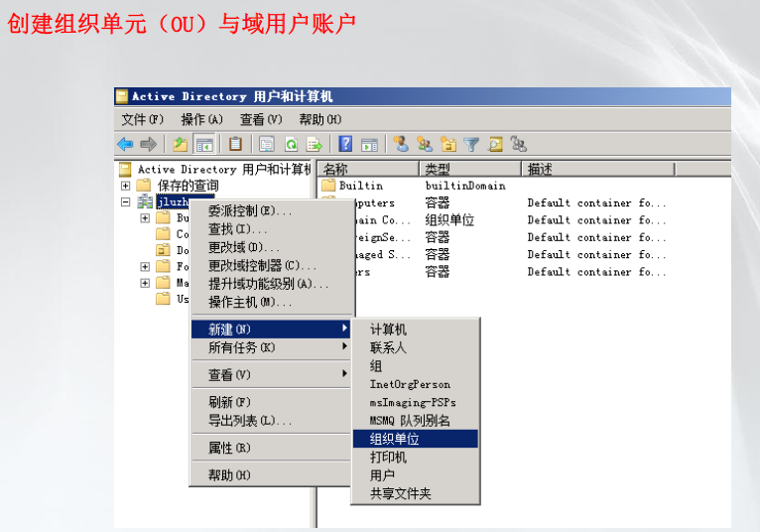The width and height of the screenshot is (760, 532).
Task: Select 组 in the New submenu
Action: pyautogui.click(x=416, y=366)
